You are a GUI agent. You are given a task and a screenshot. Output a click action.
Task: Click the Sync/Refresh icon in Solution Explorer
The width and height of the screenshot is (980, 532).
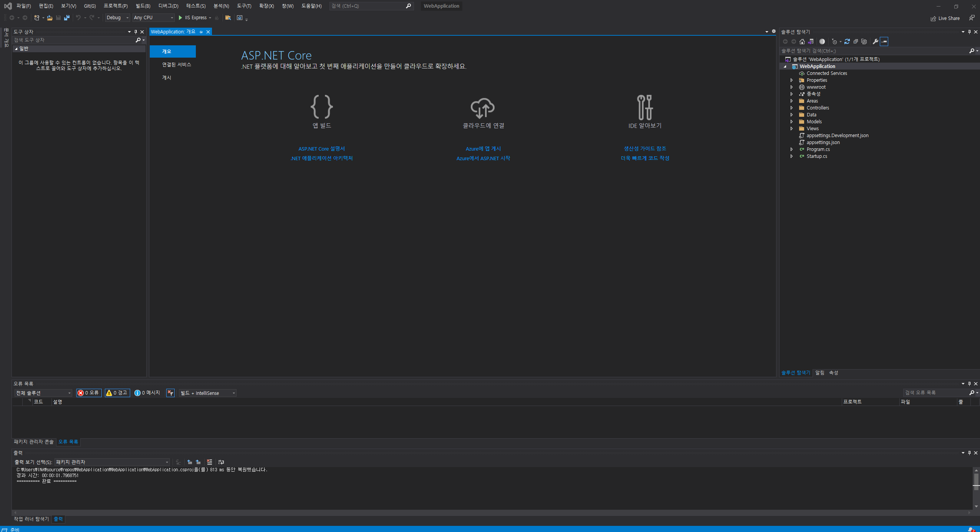[847, 41]
